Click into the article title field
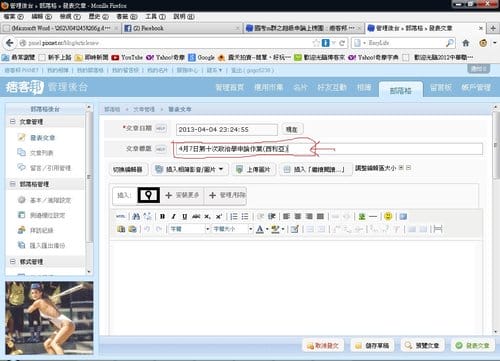The height and width of the screenshot is (361, 500). pos(328,149)
